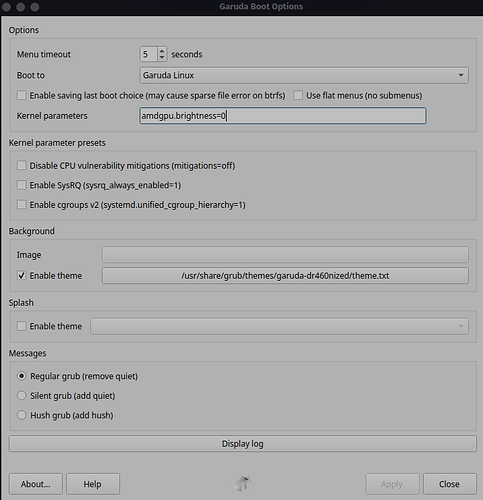Click the grub theme.txt path button
Screen dimensions: 483x500
coord(285,276)
